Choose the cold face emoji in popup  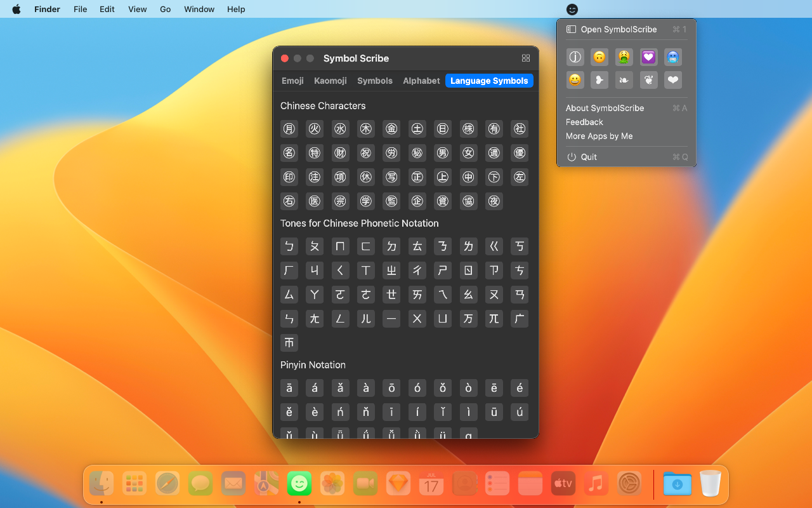click(673, 57)
